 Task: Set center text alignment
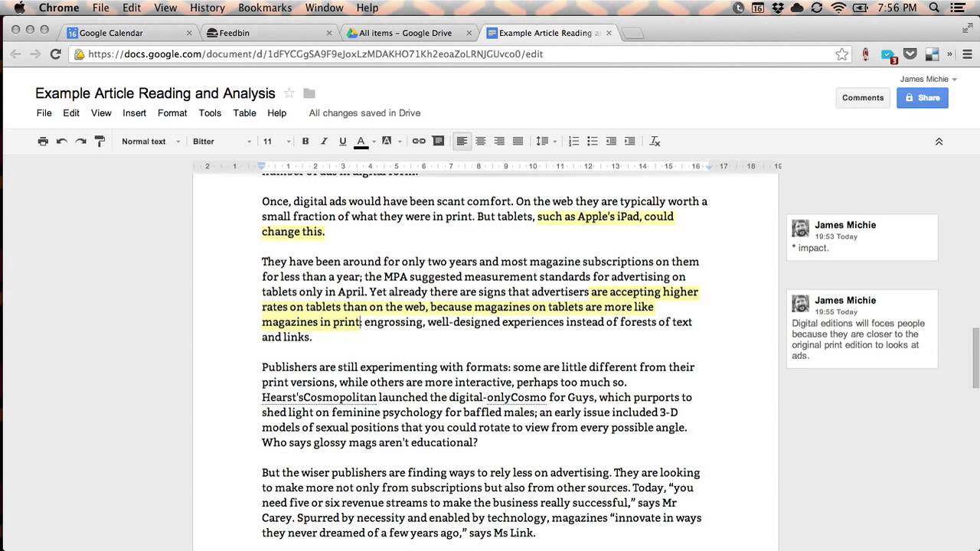[481, 141]
